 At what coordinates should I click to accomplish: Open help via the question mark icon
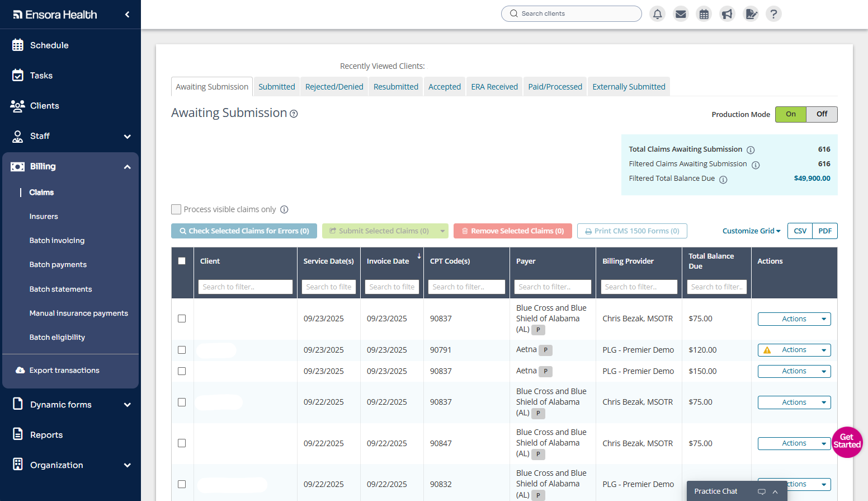click(773, 13)
